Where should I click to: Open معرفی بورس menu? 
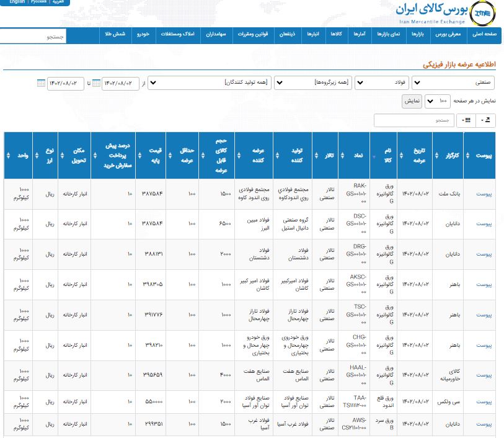click(448, 34)
